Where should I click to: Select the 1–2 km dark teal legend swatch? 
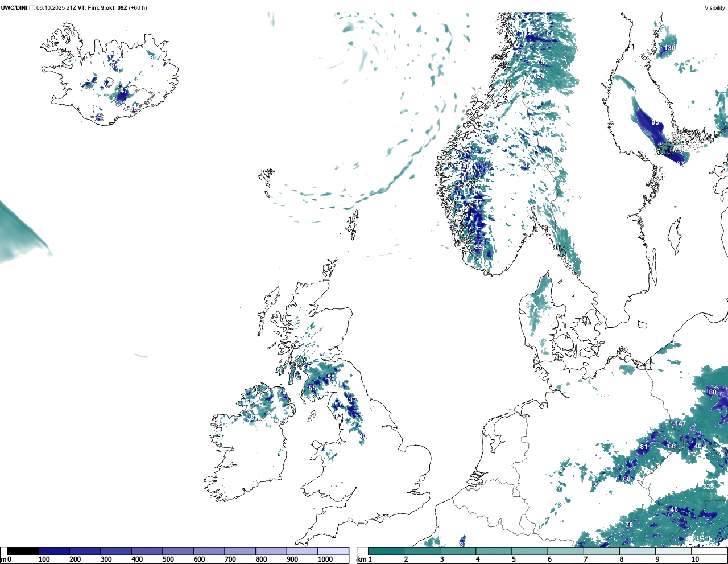click(386, 551)
